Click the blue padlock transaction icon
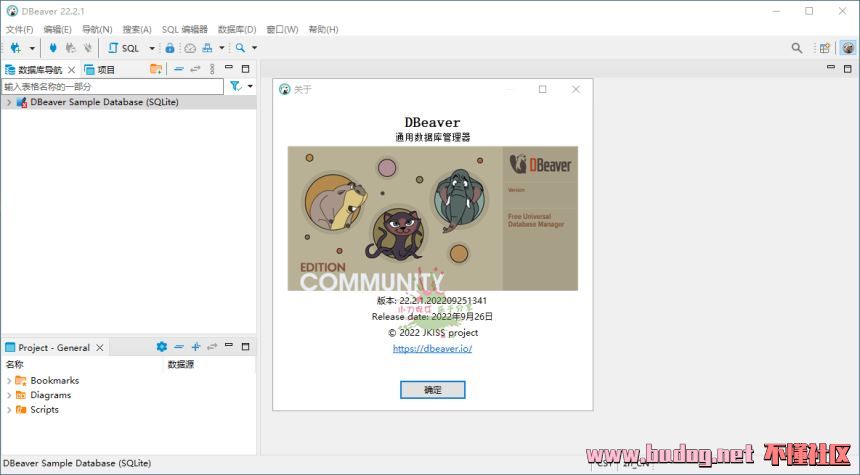 (x=170, y=48)
